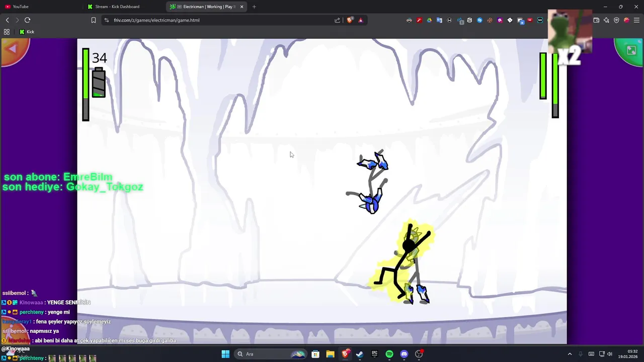Open Leo AI sparkle icon
Viewport: 644px width, 362px height.
click(606, 20)
